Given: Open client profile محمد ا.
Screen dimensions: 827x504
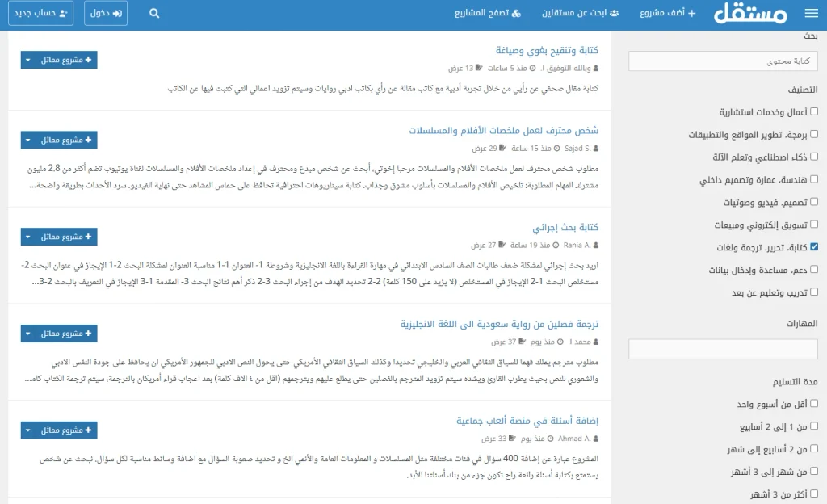Looking at the screenshot, I should pyautogui.click(x=580, y=342).
